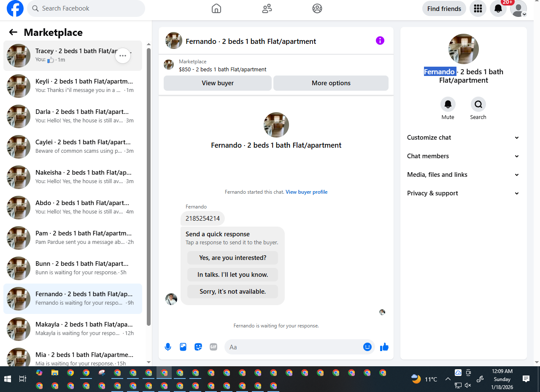
Task: Send quick response Sorry, it's not available.
Action: click(233, 292)
